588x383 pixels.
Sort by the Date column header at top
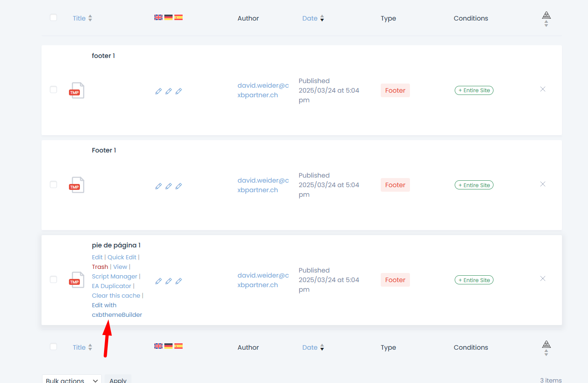(310, 18)
